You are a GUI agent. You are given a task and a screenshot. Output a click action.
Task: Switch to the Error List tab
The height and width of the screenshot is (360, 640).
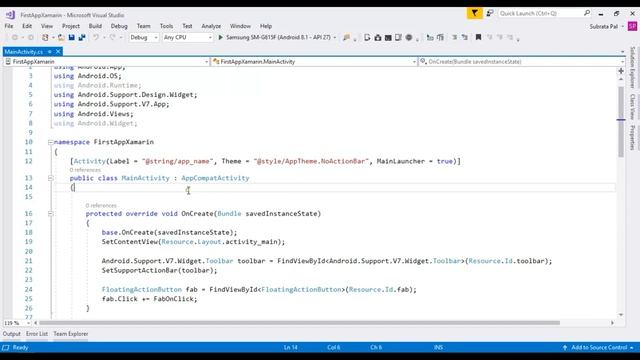pyautogui.click(x=37, y=334)
